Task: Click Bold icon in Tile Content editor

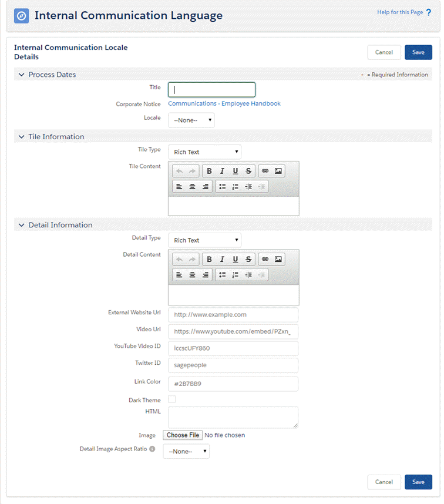Action: point(209,171)
